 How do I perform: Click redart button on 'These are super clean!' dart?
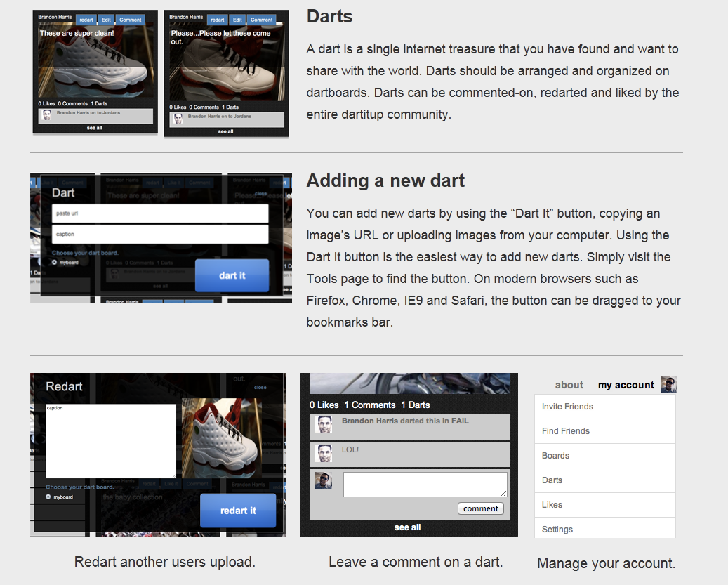[x=86, y=20]
